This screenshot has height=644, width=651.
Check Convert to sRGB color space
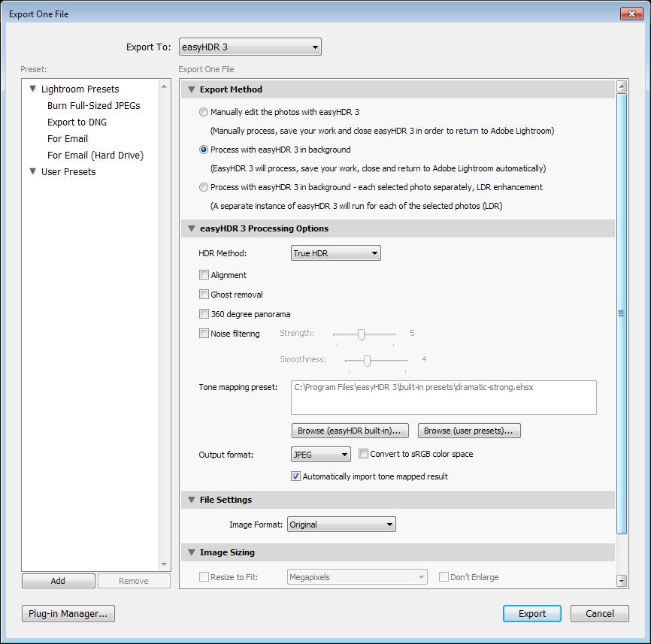(x=363, y=454)
